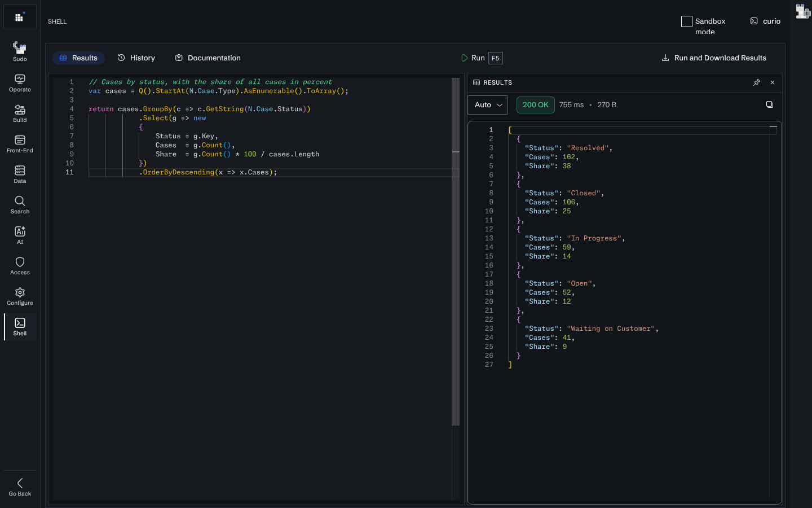Click the RESULTS panel title
The height and width of the screenshot is (508, 812).
[x=498, y=82]
